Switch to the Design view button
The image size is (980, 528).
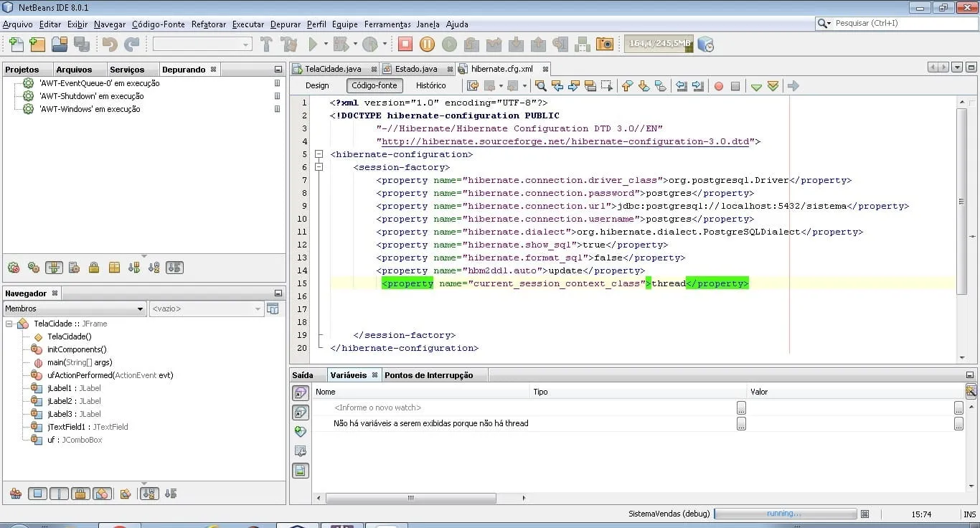click(x=317, y=85)
